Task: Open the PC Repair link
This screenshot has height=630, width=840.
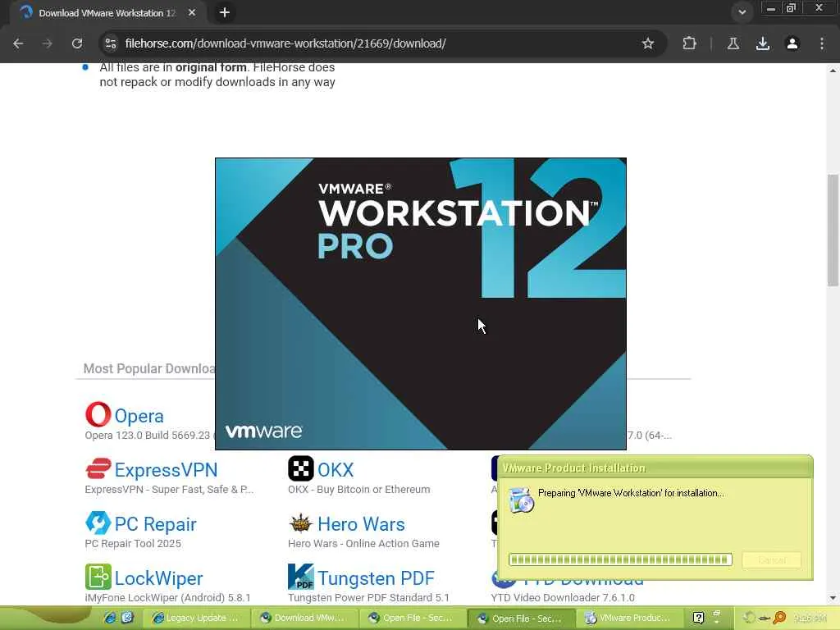Action: click(155, 524)
